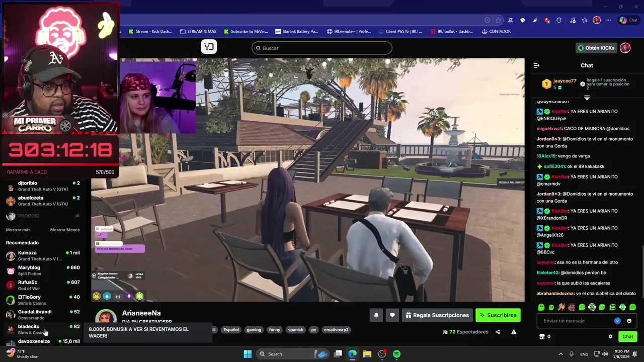644x362 pixels.
Task: Send message with green Chat button
Action: (x=628, y=337)
